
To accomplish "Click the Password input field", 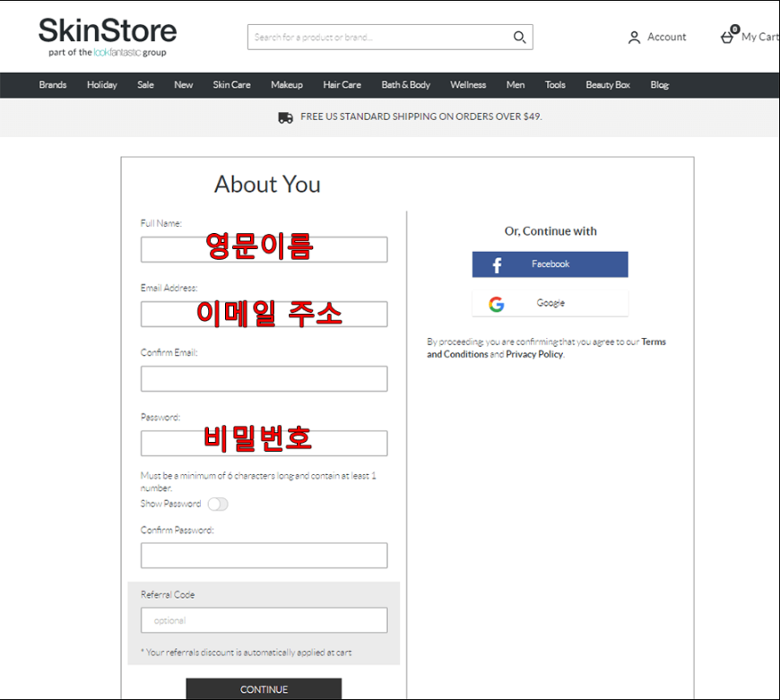I will click(264, 444).
